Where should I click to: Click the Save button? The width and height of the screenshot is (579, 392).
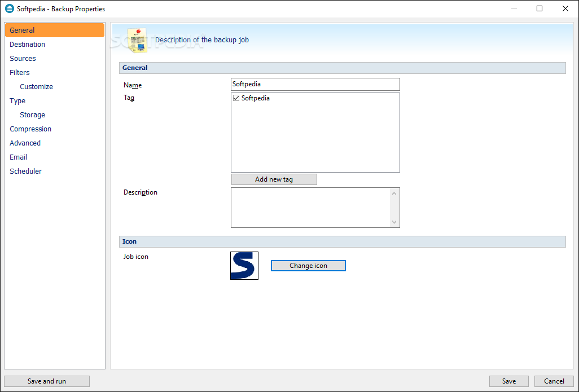pos(509,381)
